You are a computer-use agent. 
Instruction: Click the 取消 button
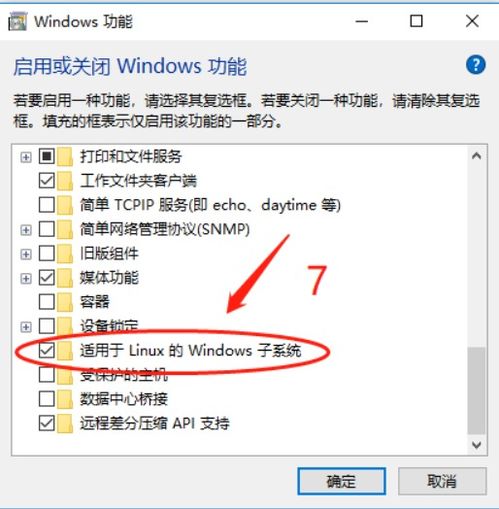click(442, 481)
